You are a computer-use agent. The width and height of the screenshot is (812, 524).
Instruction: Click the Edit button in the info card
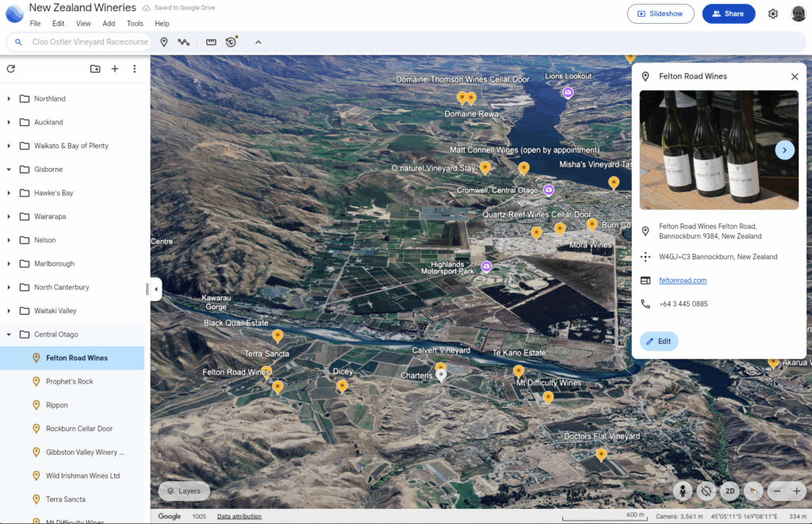(x=659, y=341)
